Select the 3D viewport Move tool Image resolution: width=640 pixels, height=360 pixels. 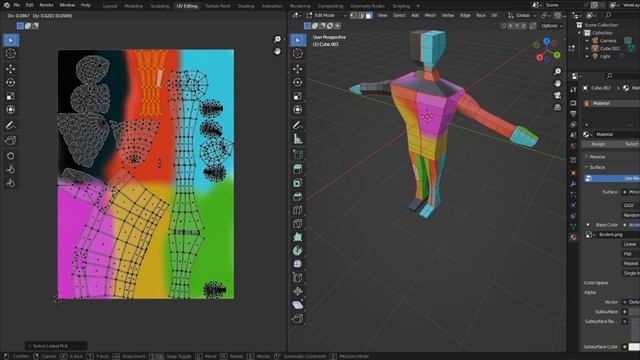[x=298, y=69]
